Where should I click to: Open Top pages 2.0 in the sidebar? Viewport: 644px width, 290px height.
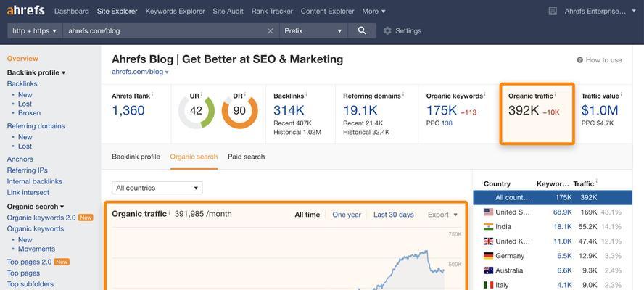[29, 262]
